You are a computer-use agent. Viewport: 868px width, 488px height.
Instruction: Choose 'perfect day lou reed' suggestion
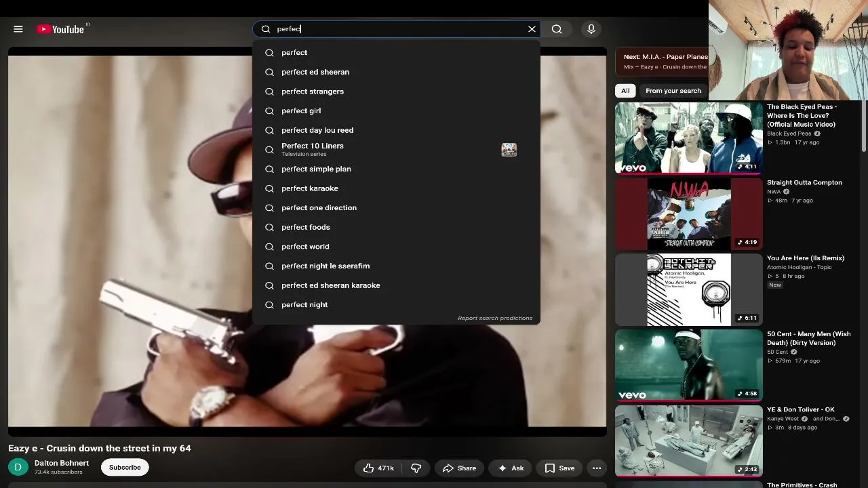coord(396,130)
